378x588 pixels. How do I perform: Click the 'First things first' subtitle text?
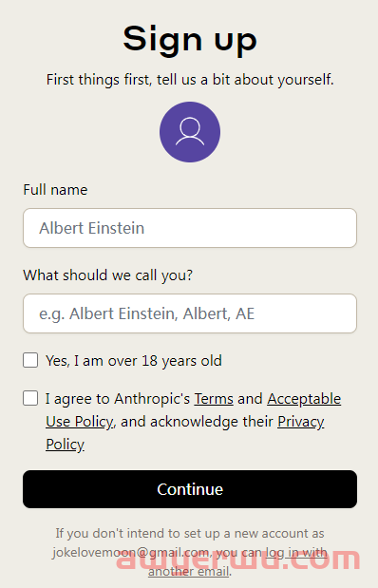point(190,80)
